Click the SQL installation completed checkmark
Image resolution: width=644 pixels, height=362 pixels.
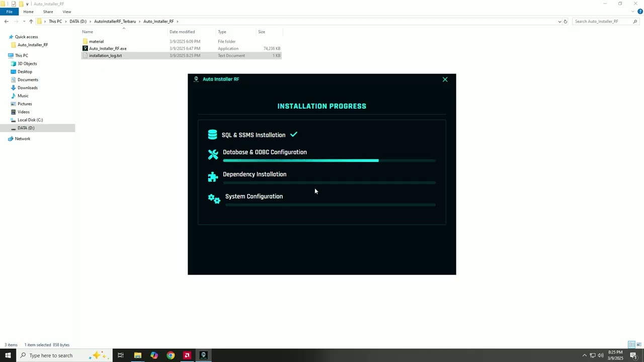coord(294,134)
